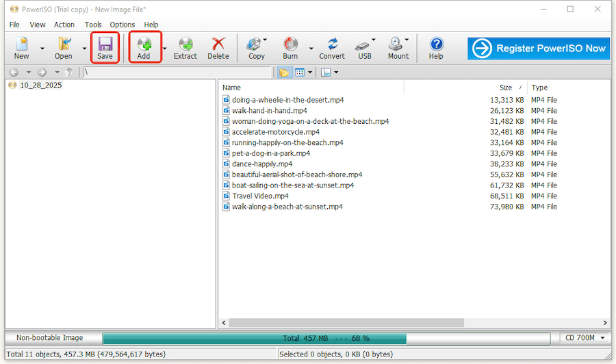Open the Action menu
The image size is (616, 364).
point(64,25)
